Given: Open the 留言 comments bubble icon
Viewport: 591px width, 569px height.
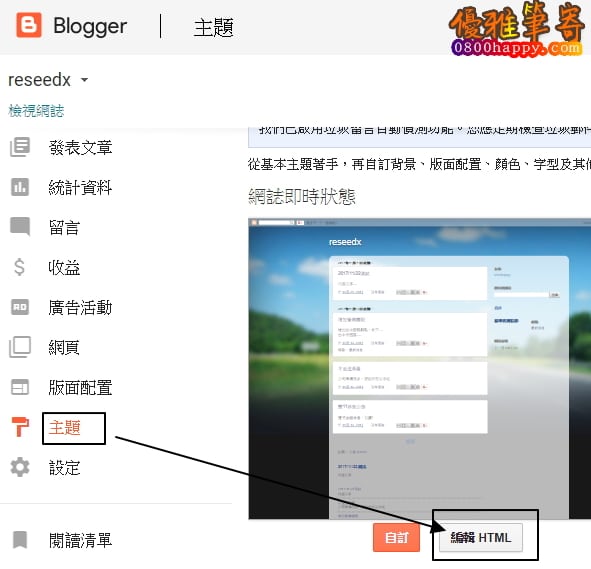Looking at the screenshot, I should 20,227.
